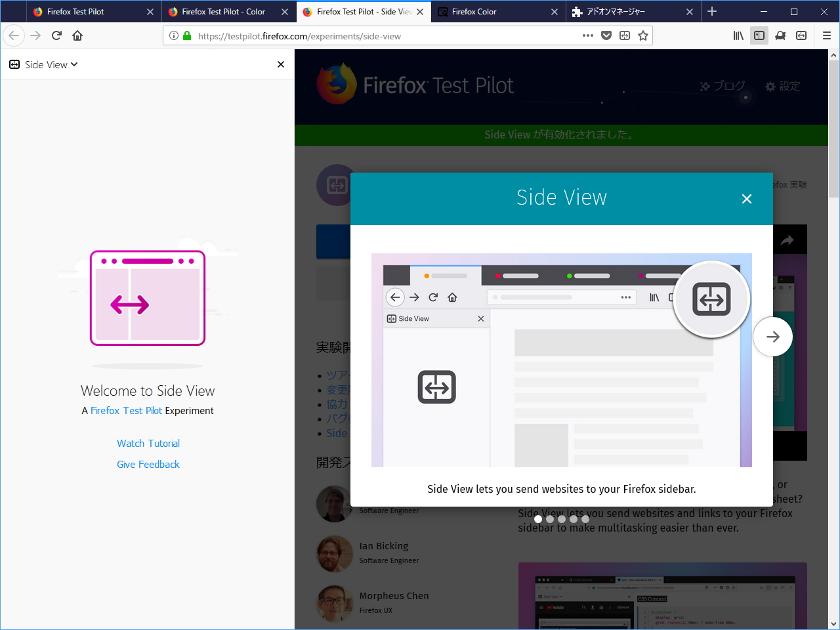Switch to the Firefox Color tab
840x630 pixels.
tap(499, 12)
